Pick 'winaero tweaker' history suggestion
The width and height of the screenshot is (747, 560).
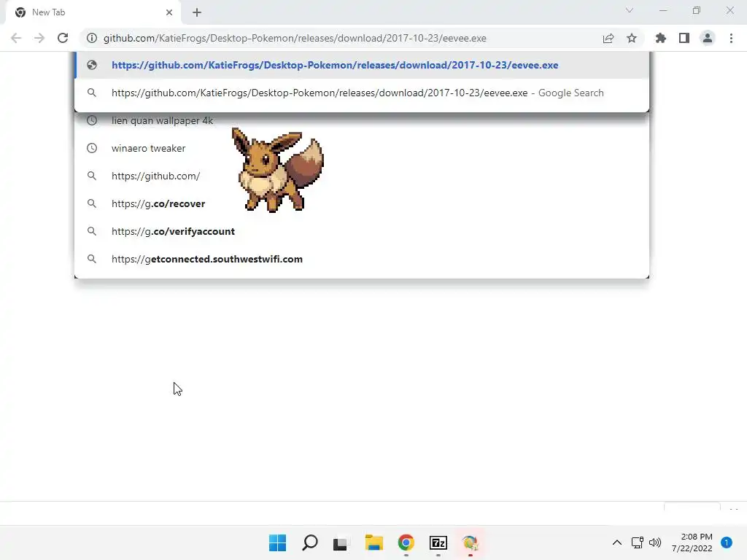point(362,148)
